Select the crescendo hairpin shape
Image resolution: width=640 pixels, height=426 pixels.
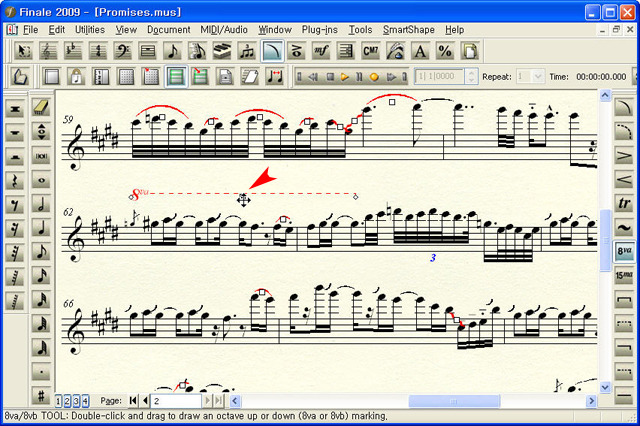(x=624, y=180)
